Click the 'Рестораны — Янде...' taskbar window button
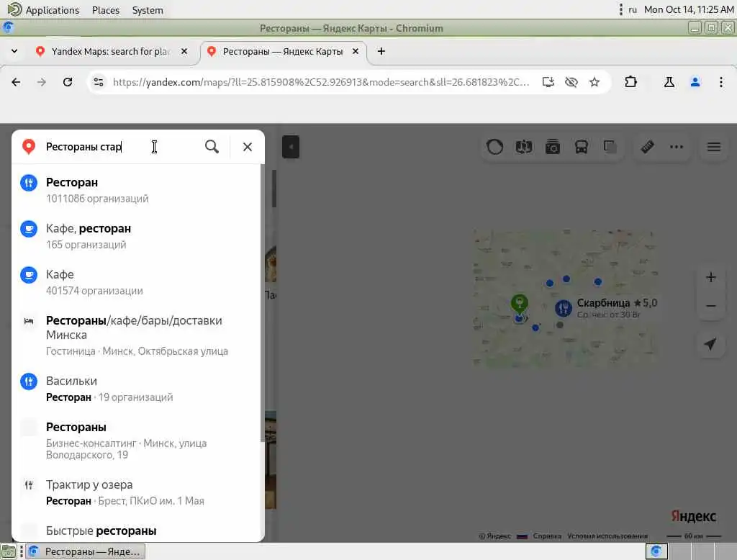Viewport: 737px width, 560px height. click(x=86, y=551)
